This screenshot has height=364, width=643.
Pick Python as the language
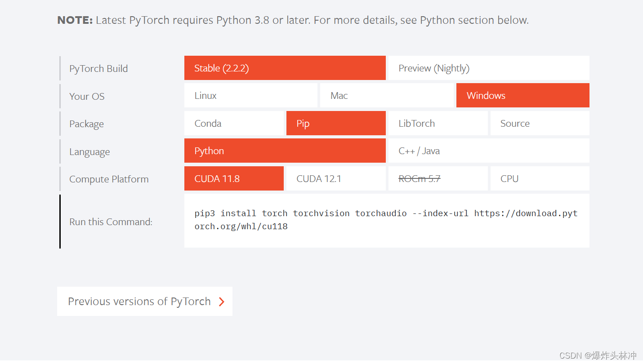[x=285, y=151]
